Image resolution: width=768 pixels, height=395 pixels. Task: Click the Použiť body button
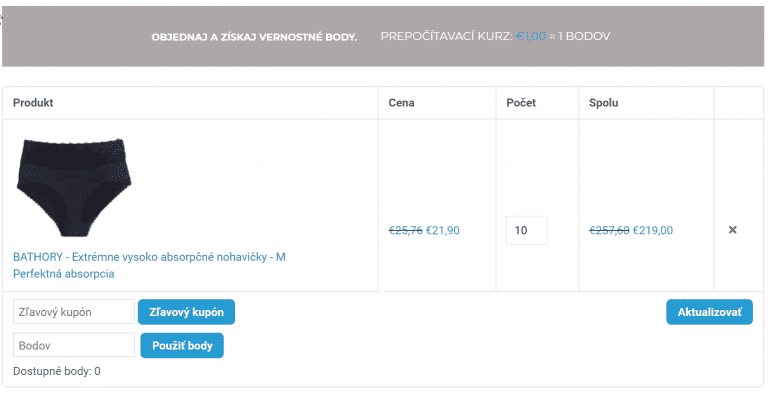pyautogui.click(x=182, y=346)
